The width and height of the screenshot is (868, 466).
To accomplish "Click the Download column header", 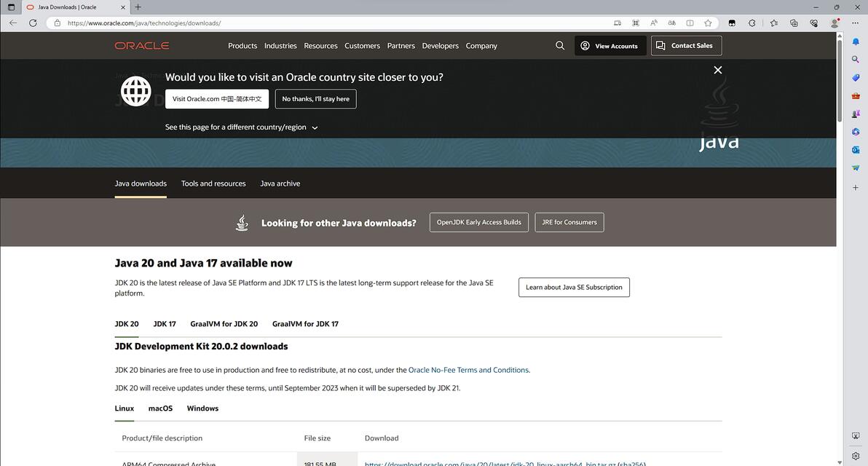I will [x=382, y=438].
